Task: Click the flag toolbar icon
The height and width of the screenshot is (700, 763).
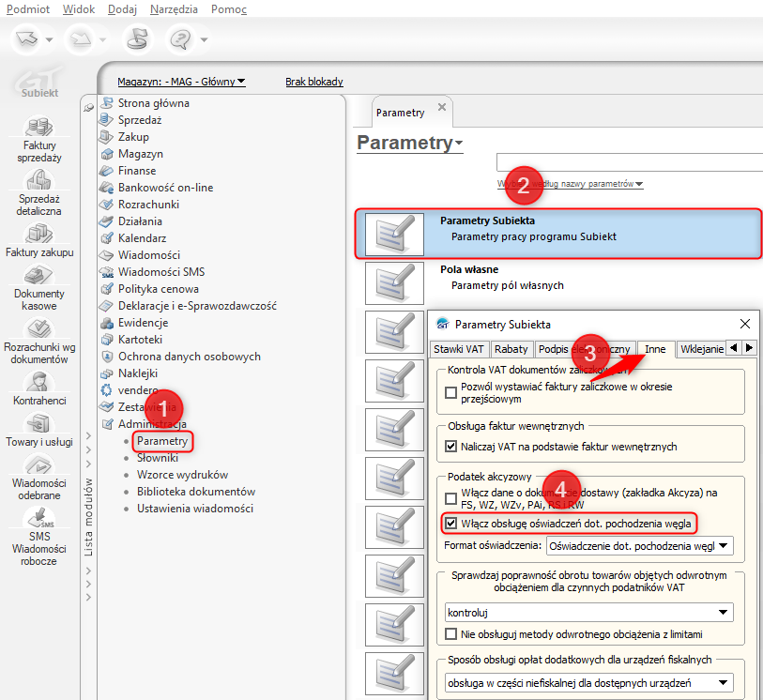Action: pos(137,39)
